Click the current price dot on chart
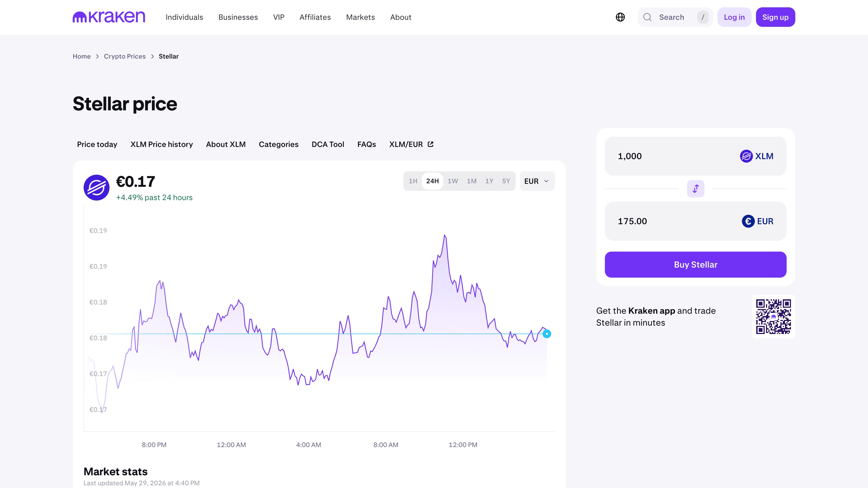This screenshot has width=868, height=488. 547,334
